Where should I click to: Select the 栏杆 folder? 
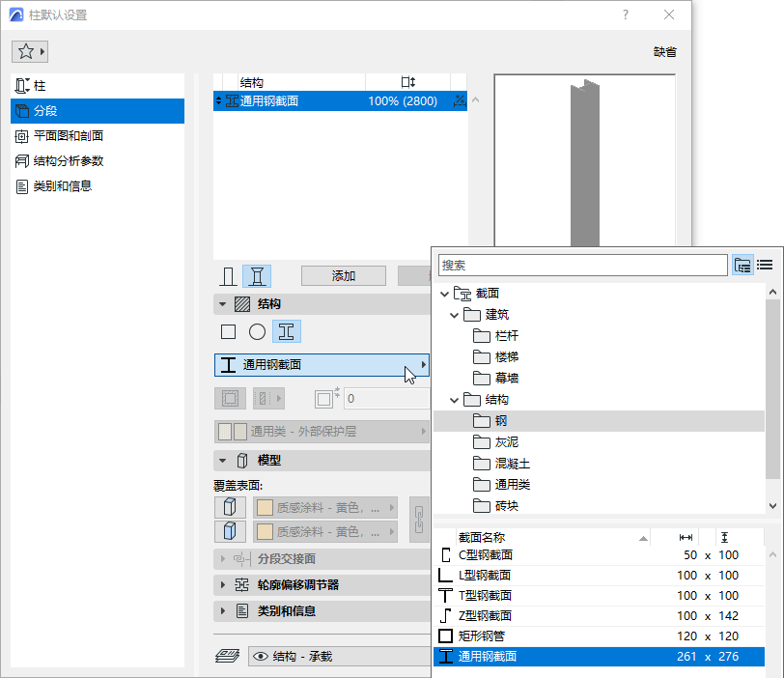(x=496, y=335)
